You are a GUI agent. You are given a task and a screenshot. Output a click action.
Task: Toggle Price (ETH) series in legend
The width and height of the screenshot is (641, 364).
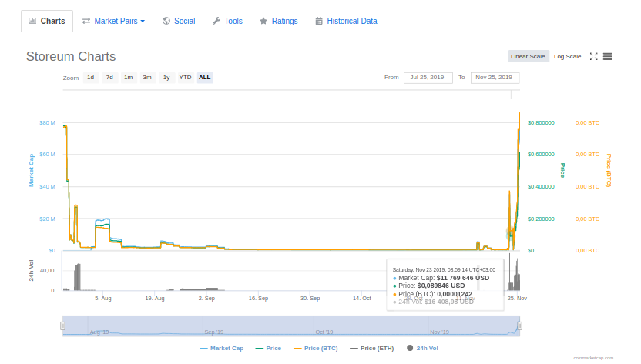coord(372,349)
